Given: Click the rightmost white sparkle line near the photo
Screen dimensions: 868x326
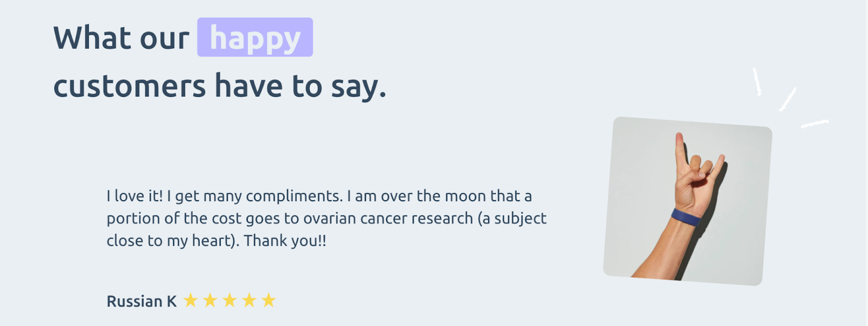Looking at the screenshot, I should (x=815, y=124).
